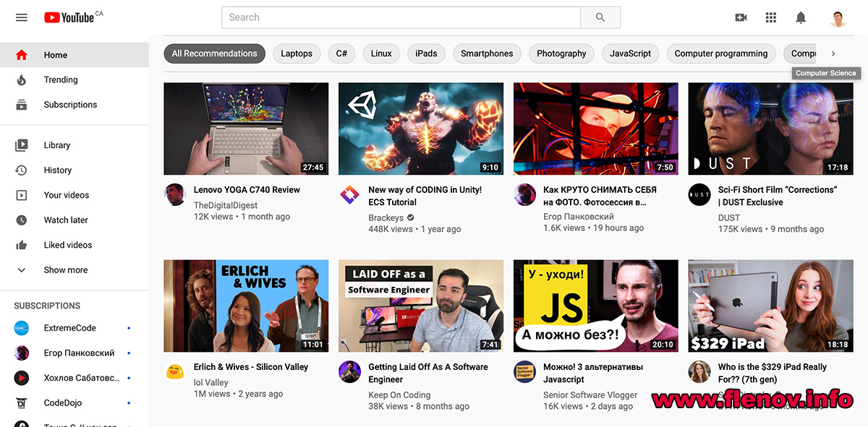The image size is (868, 427).
Task: Select the iPads chip
Action: click(x=426, y=53)
